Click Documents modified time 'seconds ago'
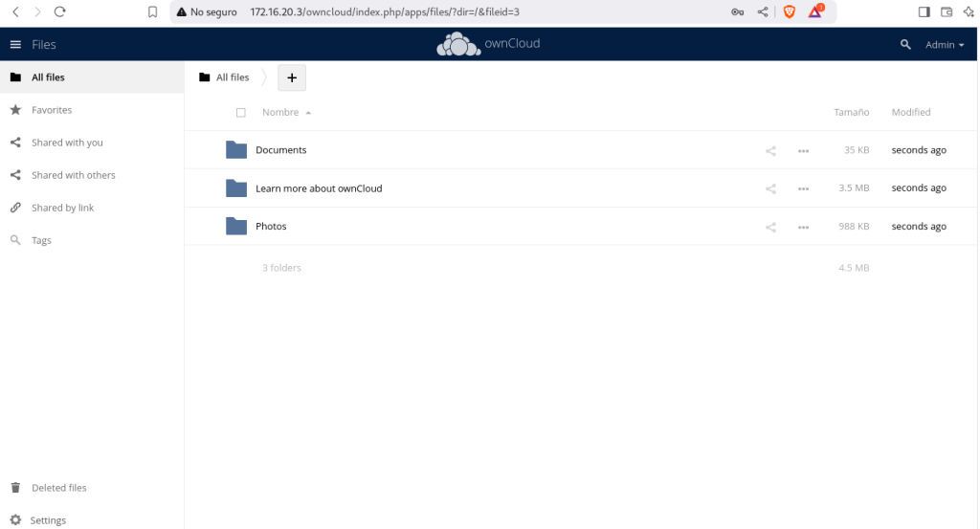 [919, 150]
